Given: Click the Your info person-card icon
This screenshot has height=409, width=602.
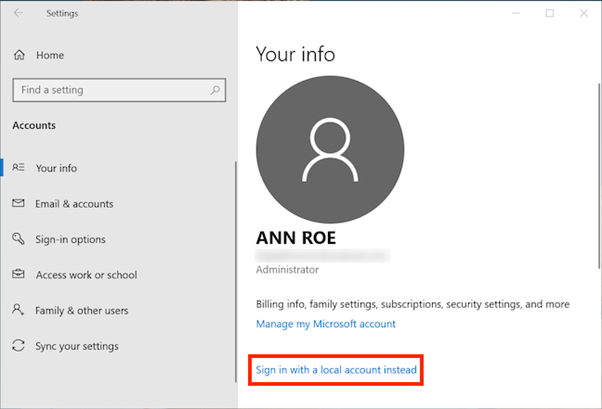Looking at the screenshot, I should pos(18,168).
